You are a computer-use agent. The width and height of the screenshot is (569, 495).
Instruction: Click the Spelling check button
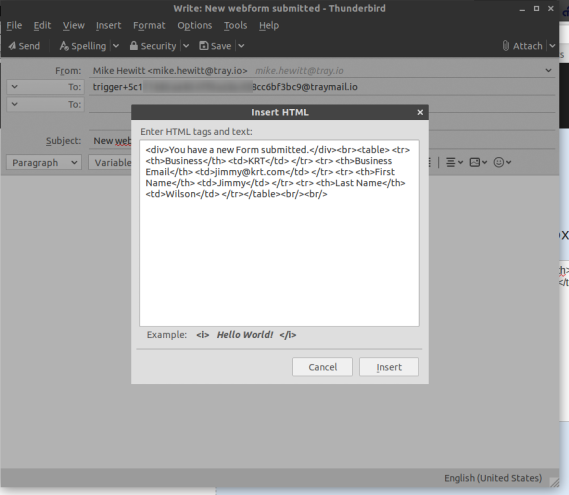coord(83,46)
